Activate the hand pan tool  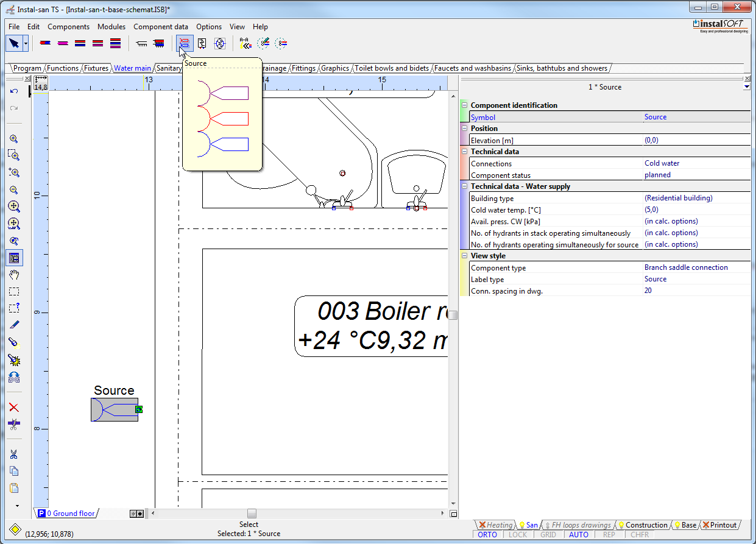click(14, 275)
